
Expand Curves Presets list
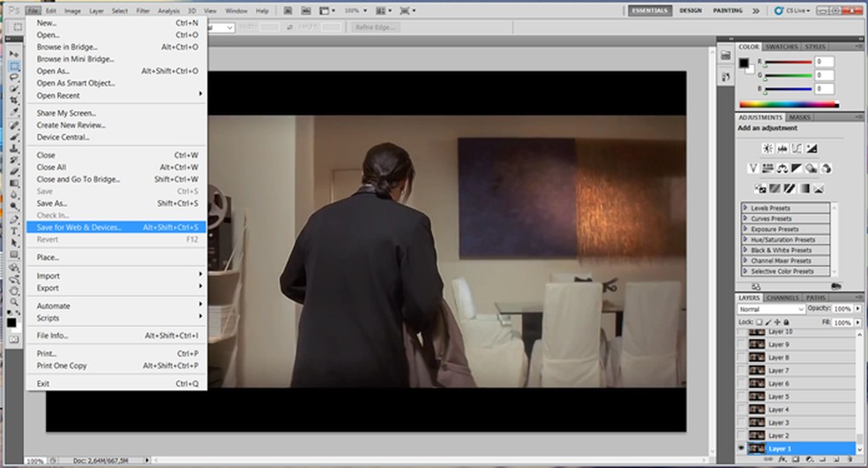click(x=745, y=219)
